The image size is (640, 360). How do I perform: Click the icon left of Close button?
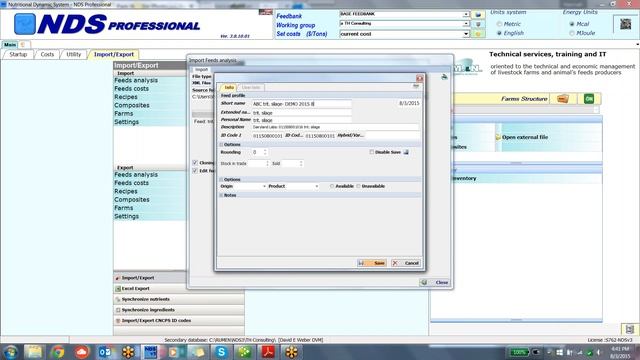click(424, 282)
